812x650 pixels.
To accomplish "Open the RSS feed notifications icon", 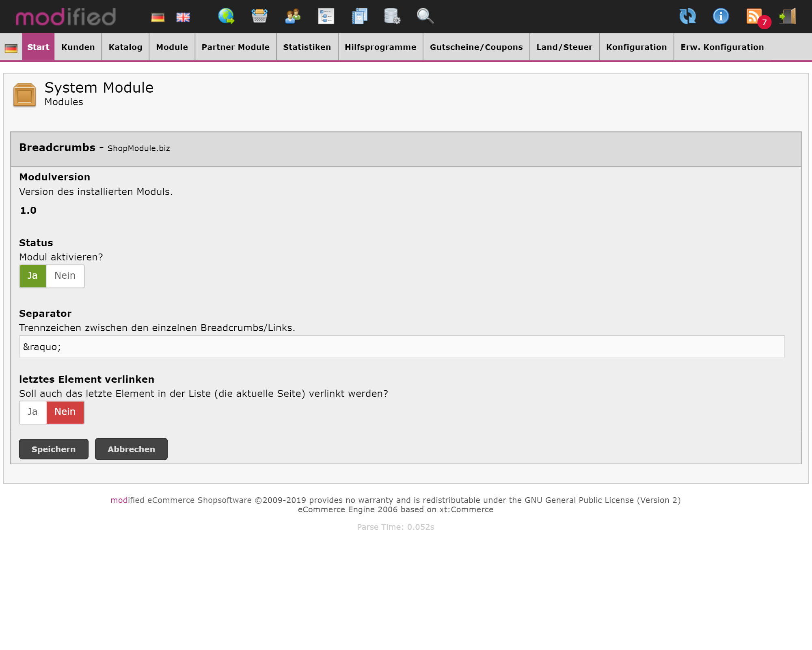I will click(x=754, y=16).
